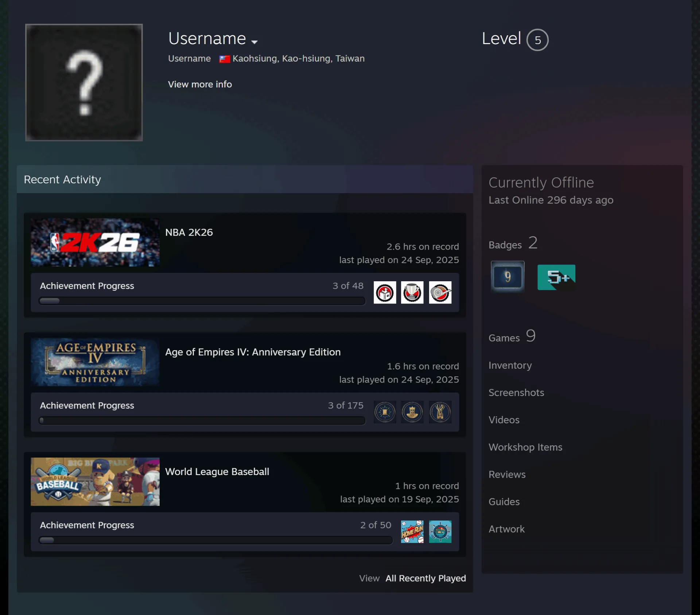Open Workshop Items from the sidebar
This screenshot has height=615, width=700.
(x=525, y=447)
